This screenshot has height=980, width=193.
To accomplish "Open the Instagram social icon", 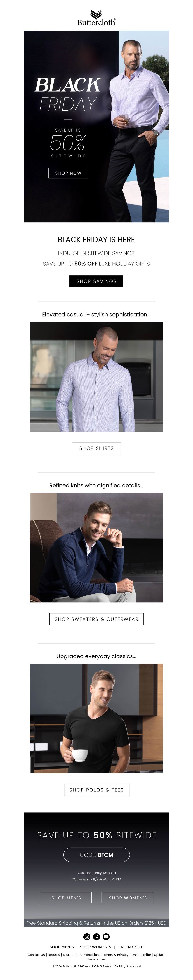I will [x=87, y=937].
